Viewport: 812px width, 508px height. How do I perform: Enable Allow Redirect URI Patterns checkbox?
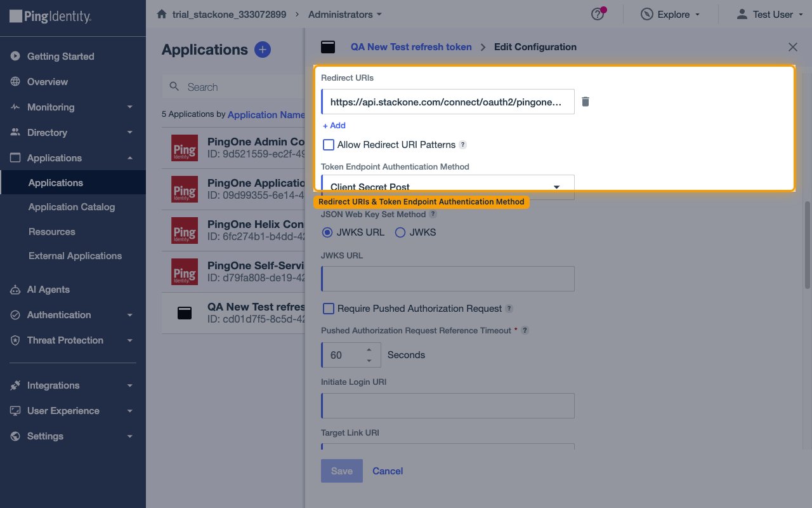pyautogui.click(x=329, y=145)
